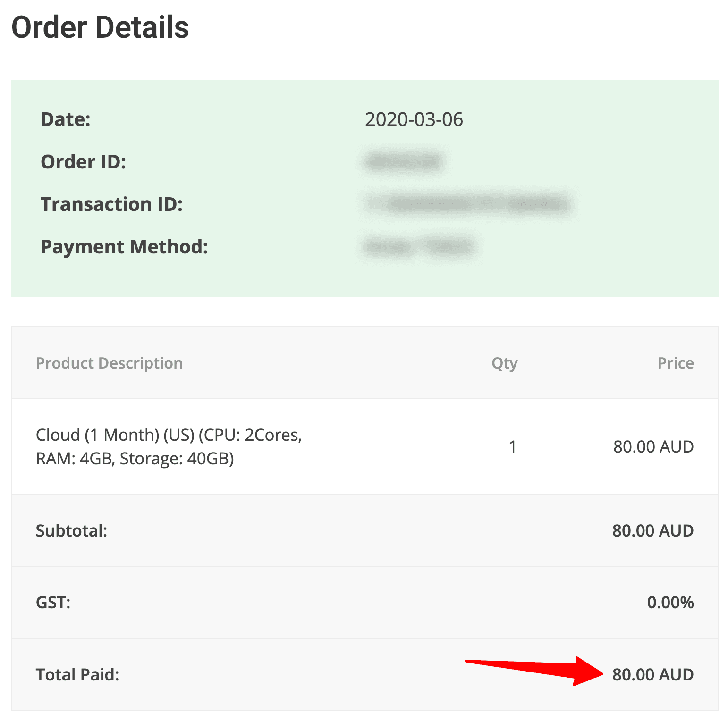Image resolution: width=728 pixels, height=722 pixels.
Task: Select the order date 2020-03-06
Action: 414,119
